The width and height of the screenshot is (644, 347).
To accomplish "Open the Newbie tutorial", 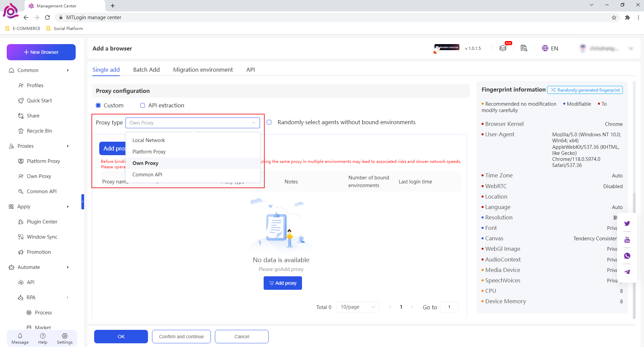I will (447, 48).
